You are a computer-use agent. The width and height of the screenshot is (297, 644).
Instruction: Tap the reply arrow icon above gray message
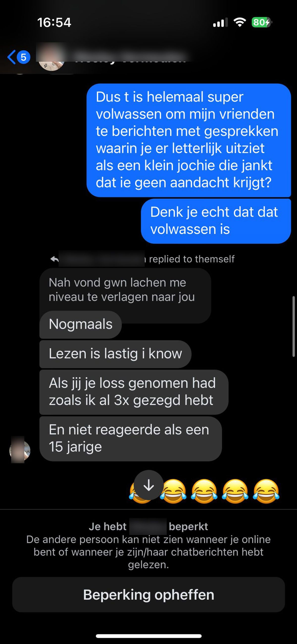[54, 259]
